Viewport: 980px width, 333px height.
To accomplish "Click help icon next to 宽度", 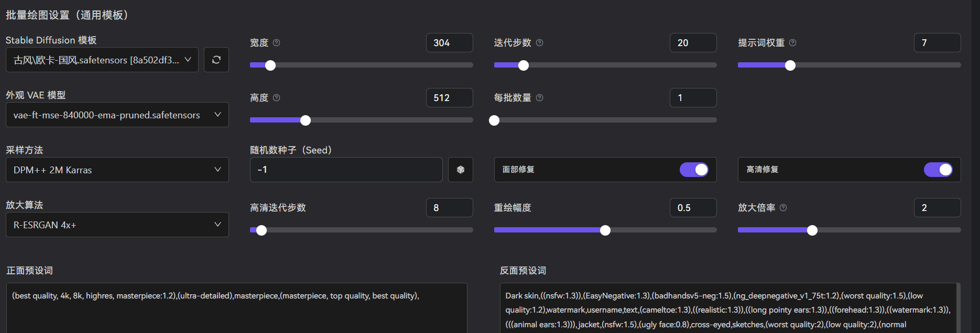I will point(277,43).
